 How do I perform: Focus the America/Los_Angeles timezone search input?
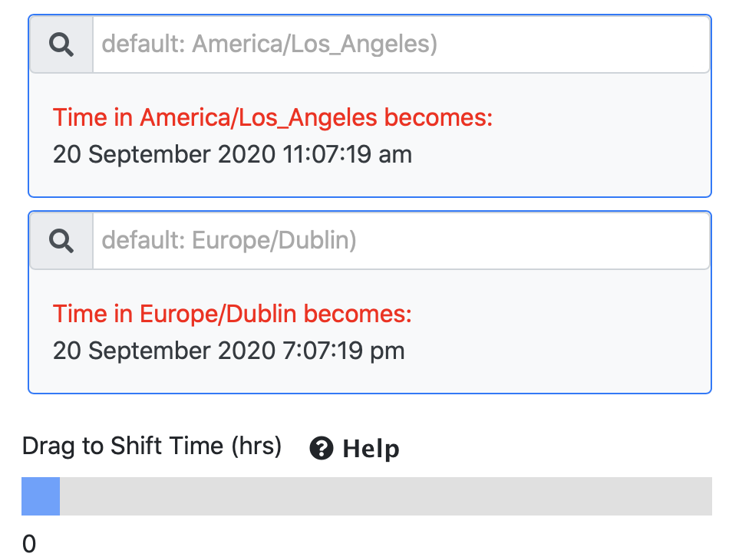point(401,44)
